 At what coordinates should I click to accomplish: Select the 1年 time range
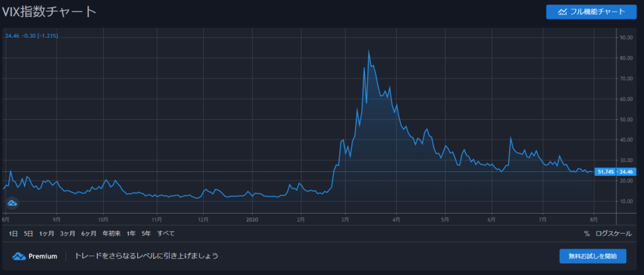[131, 234]
